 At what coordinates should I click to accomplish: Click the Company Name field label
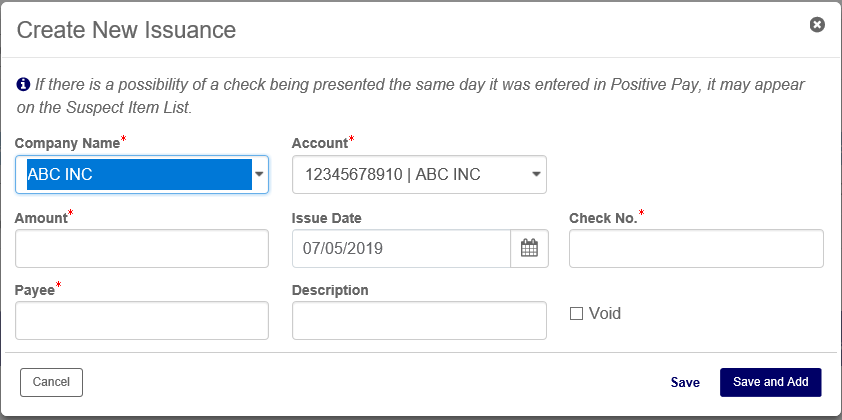point(67,144)
